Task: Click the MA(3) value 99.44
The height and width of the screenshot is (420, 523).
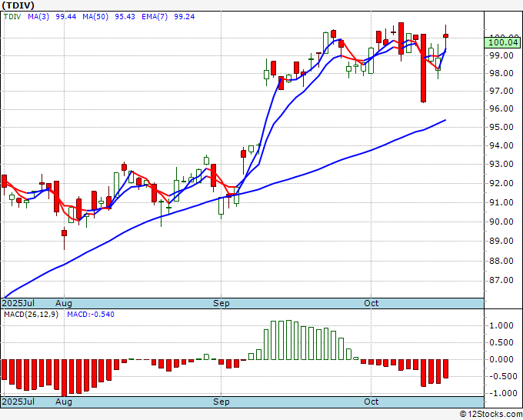Action: pyautogui.click(x=66, y=17)
